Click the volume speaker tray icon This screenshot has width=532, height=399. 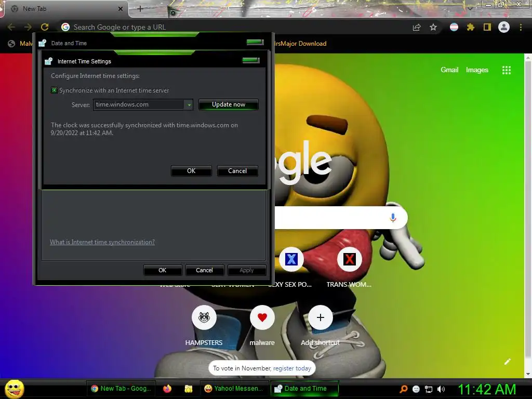point(441,389)
